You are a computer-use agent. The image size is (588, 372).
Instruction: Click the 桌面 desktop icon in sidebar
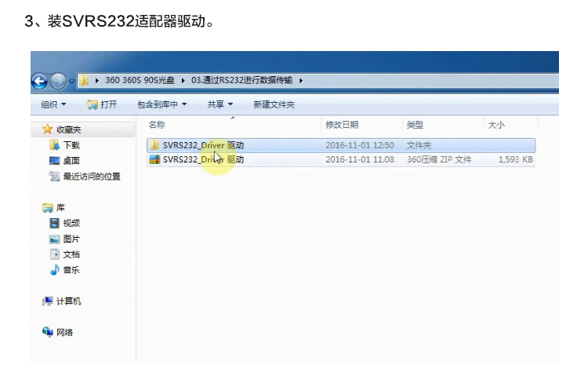tap(54, 161)
